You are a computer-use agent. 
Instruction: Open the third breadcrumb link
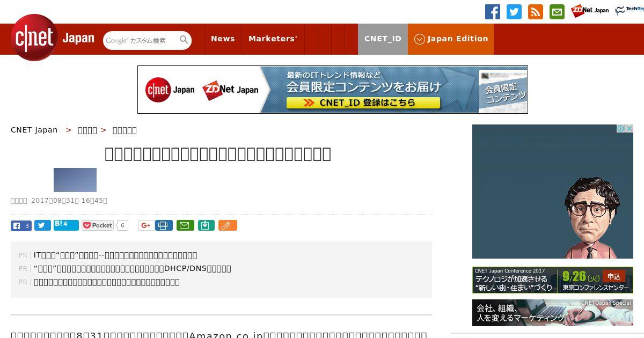pos(125,130)
